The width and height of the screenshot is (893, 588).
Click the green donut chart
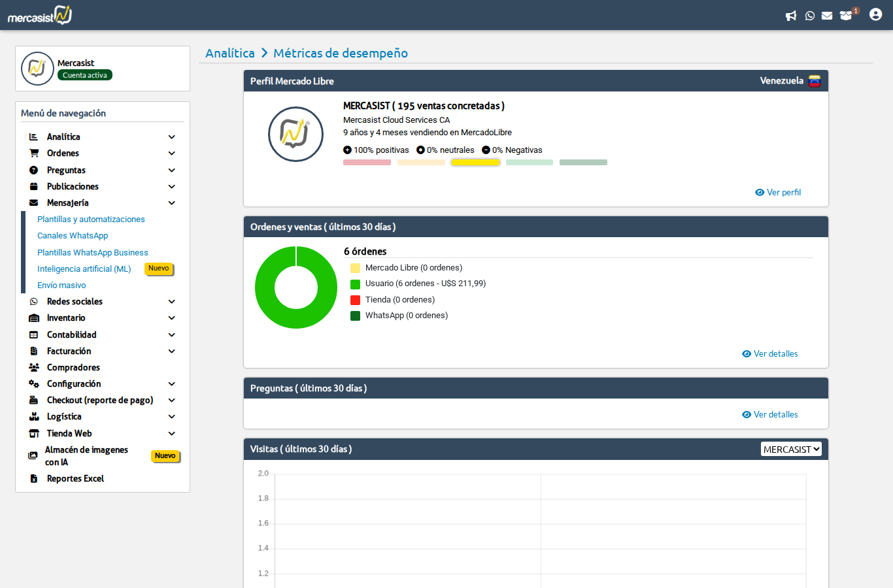point(265,287)
